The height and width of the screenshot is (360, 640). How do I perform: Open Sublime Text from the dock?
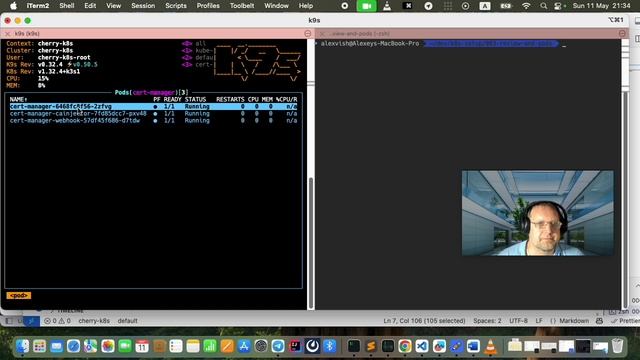(x=371, y=346)
